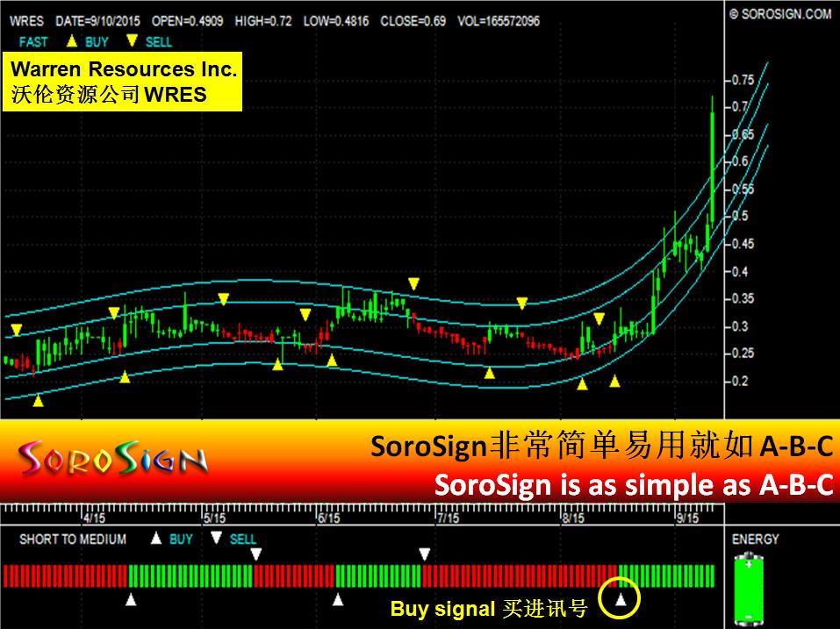This screenshot has height=629, width=840.
Task: Select the leftmost yellow sell triangle on chart
Action: tap(17, 330)
